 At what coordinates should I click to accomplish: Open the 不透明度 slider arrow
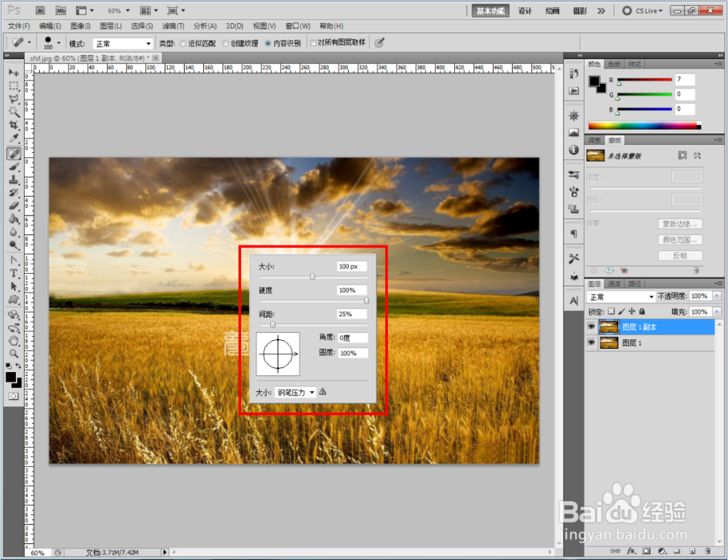tap(717, 296)
